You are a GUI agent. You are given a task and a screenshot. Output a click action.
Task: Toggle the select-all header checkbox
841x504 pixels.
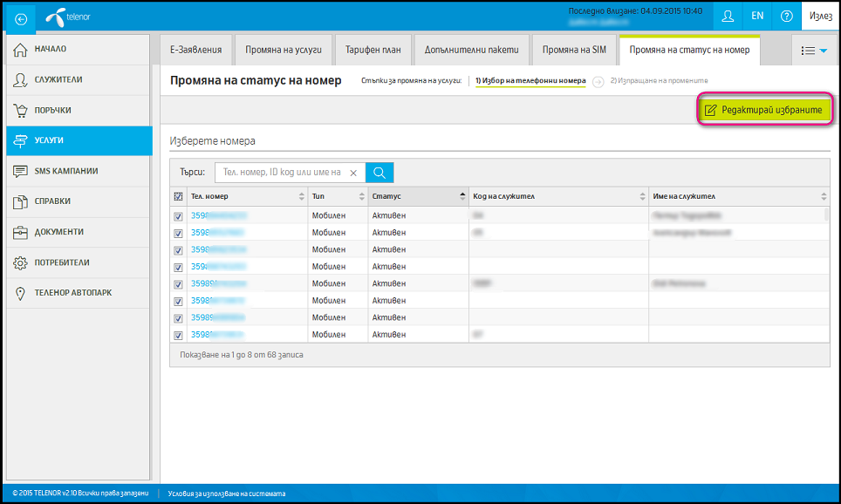pyautogui.click(x=178, y=197)
